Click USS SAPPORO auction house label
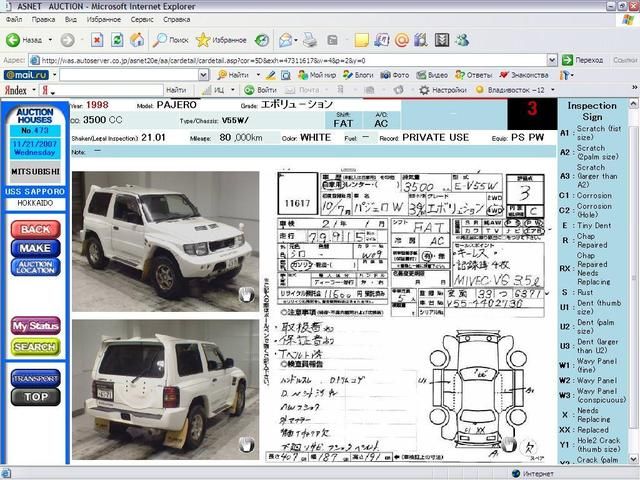640x480 pixels. pyautogui.click(x=35, y=192)
